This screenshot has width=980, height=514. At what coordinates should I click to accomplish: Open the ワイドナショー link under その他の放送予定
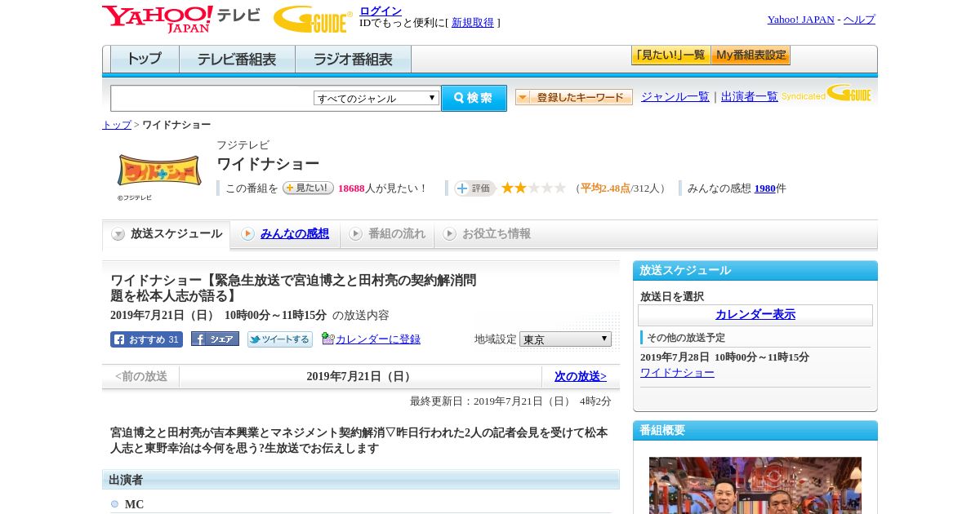click(x=677, y=373)
